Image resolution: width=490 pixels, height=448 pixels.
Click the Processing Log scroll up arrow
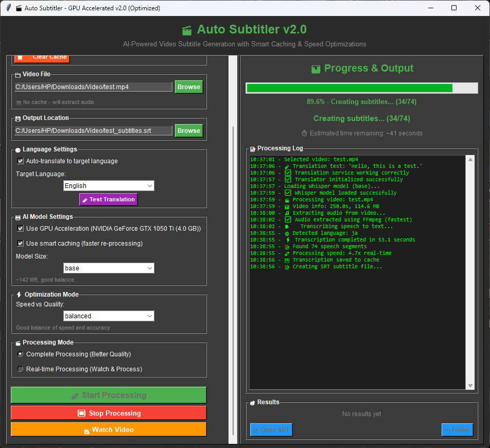tap(470, 160)
